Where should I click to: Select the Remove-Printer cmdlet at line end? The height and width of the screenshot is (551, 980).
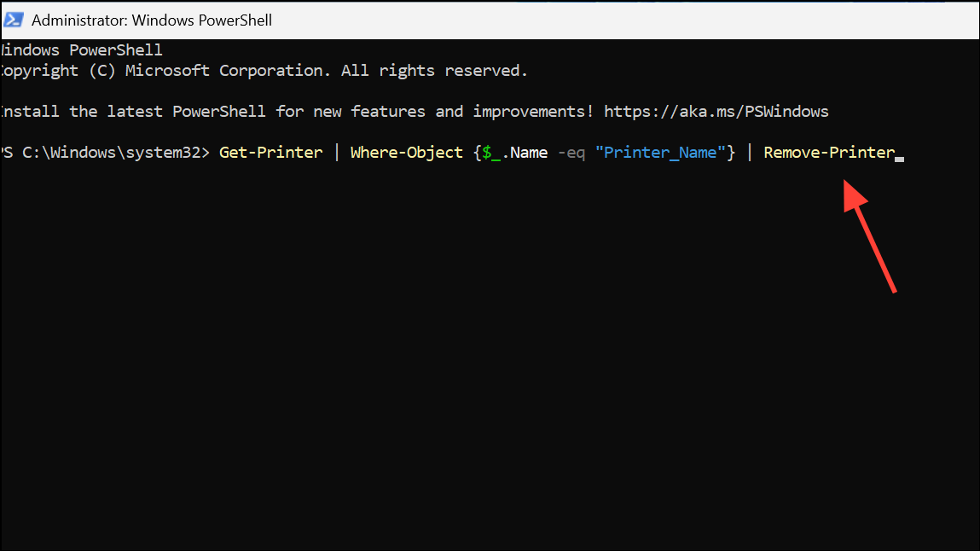[x=828, y=152]
